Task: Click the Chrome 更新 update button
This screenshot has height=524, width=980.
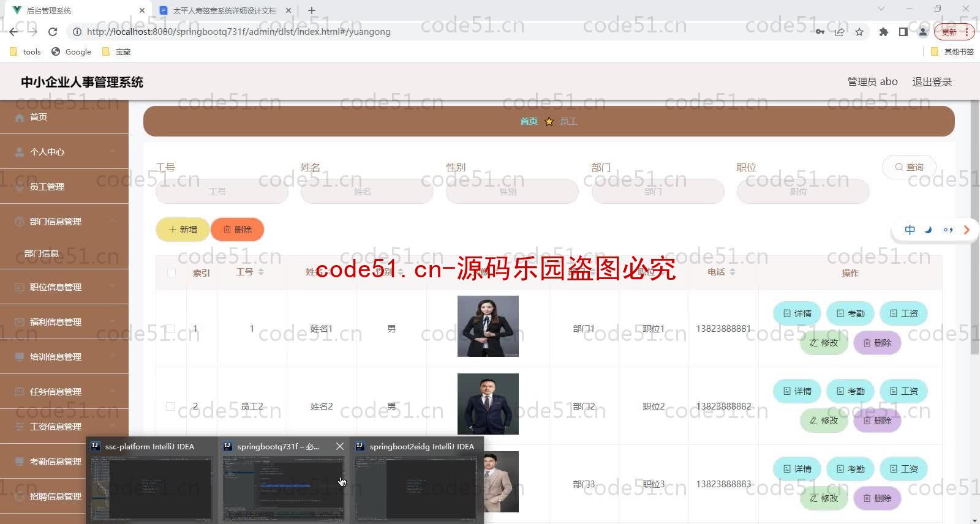Action: tap(955, 32)
